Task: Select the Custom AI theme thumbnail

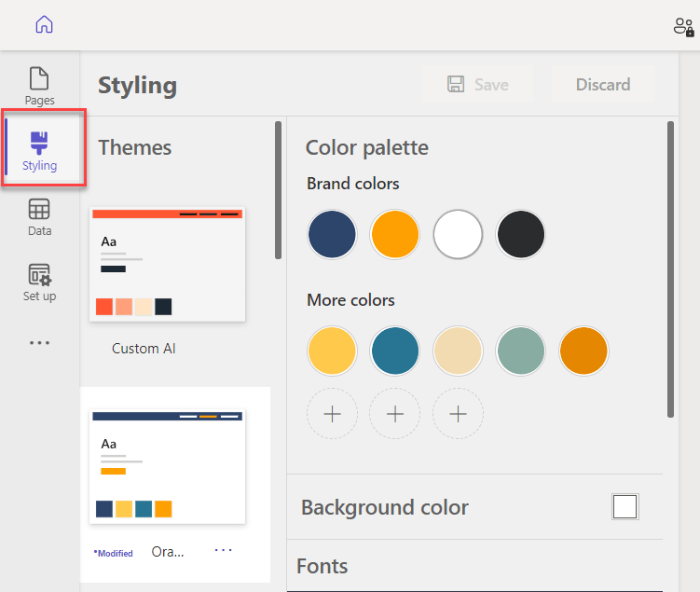Action: point(168,264)
